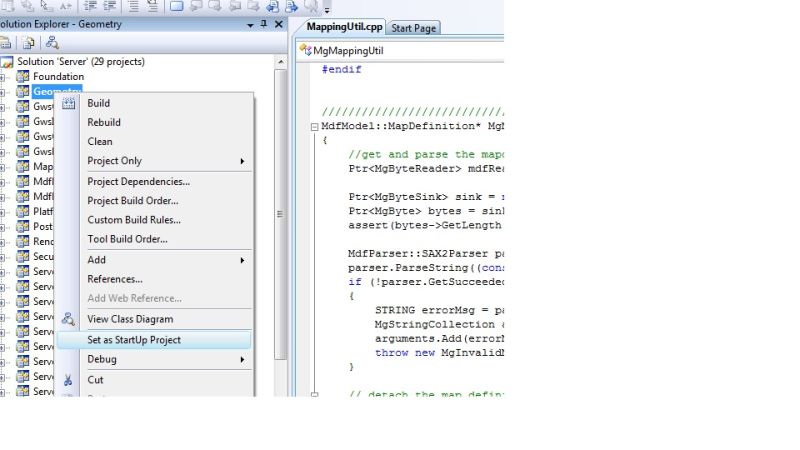Image resolution: width=800 pixels, height=450 pixels.
Task: Click the #endif line in code editor
Action: pos(341,69)
